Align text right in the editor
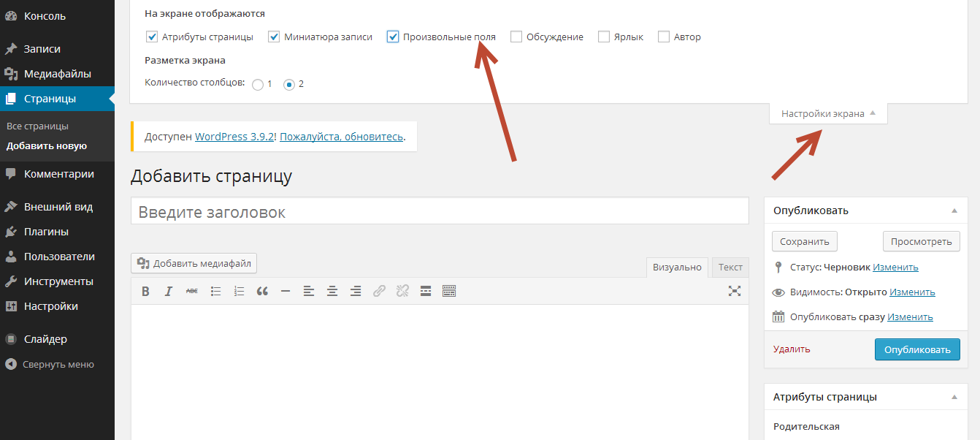 pos(356,291)
